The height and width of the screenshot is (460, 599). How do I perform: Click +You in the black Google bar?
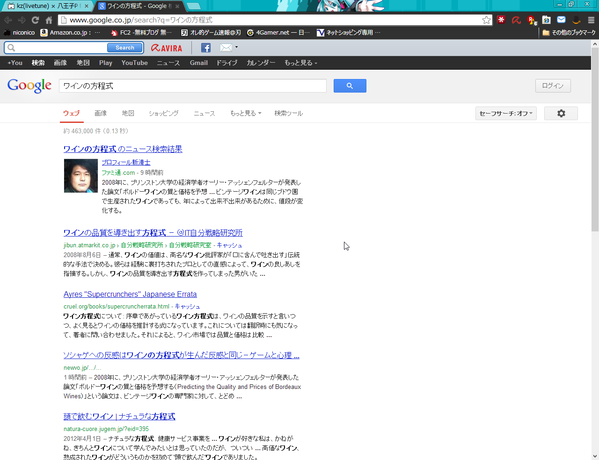pos(15,63)
